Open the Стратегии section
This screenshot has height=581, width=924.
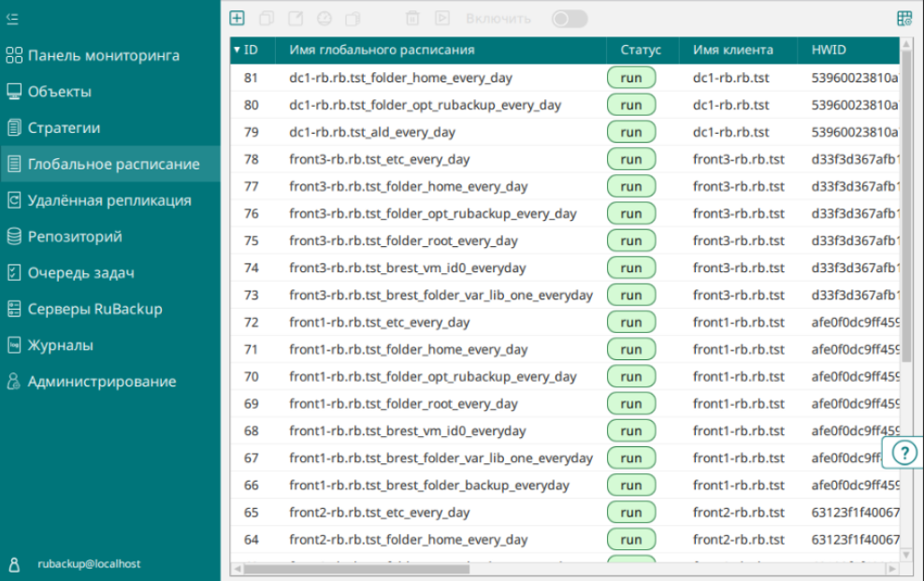click(110, 128)
